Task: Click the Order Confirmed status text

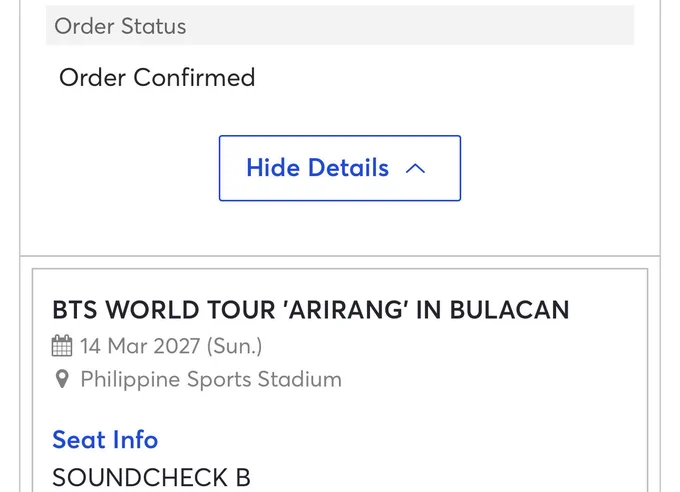Action: tap(157, 78)
